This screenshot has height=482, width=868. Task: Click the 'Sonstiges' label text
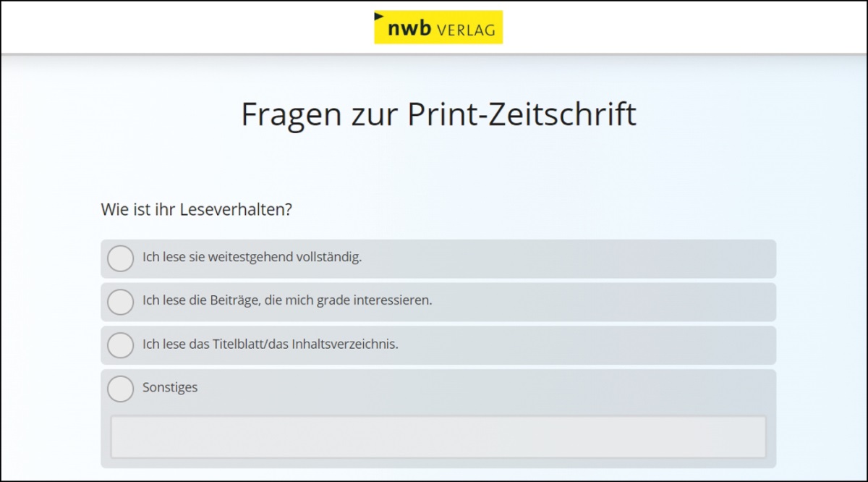point(170,388)
